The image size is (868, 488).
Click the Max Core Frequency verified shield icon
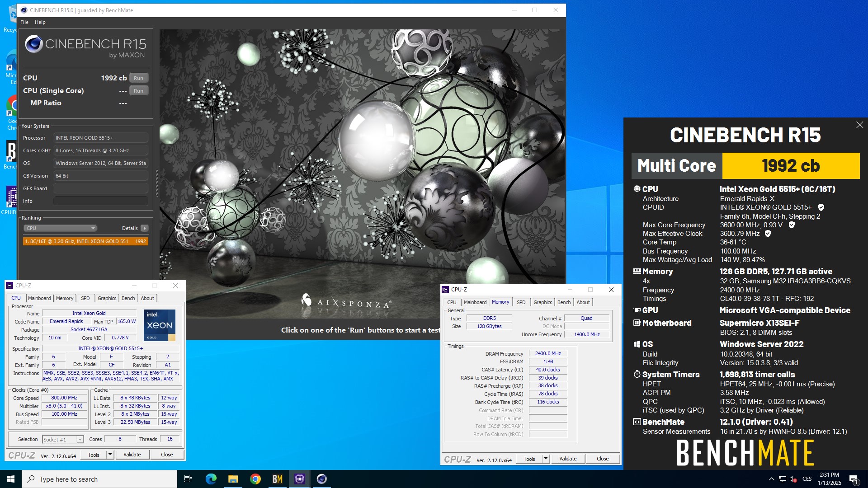(x=792, y=225)
